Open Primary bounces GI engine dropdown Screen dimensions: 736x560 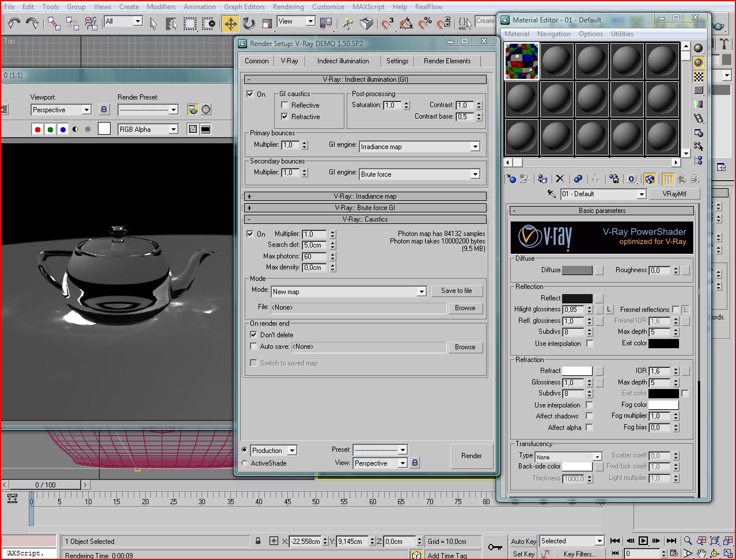pos(475,147)
